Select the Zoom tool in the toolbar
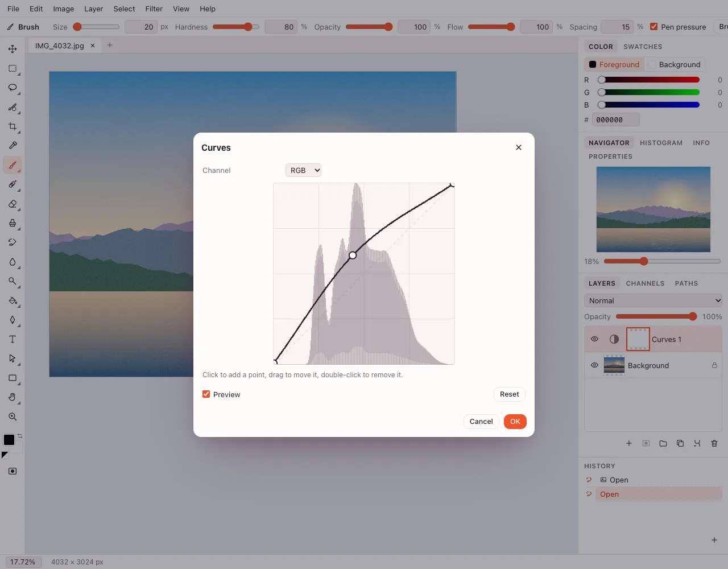 (13, 417)
